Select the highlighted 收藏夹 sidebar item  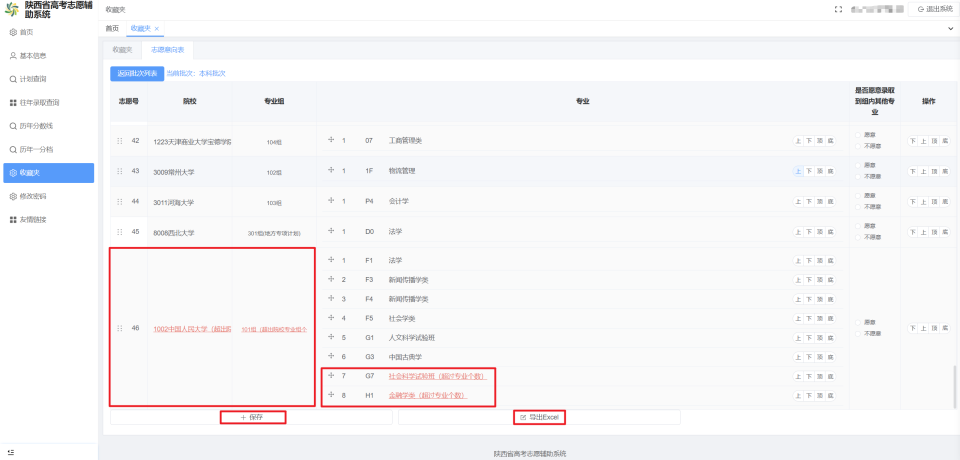[48, 173]
